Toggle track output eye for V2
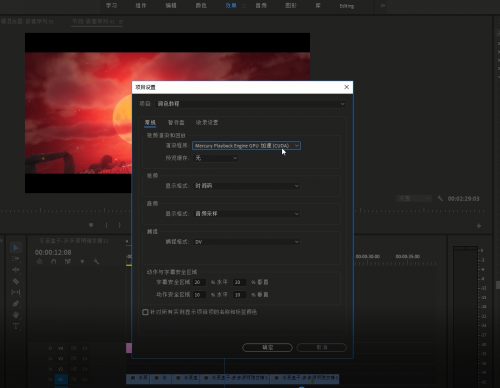500x388 pixels. coord(85,369)
